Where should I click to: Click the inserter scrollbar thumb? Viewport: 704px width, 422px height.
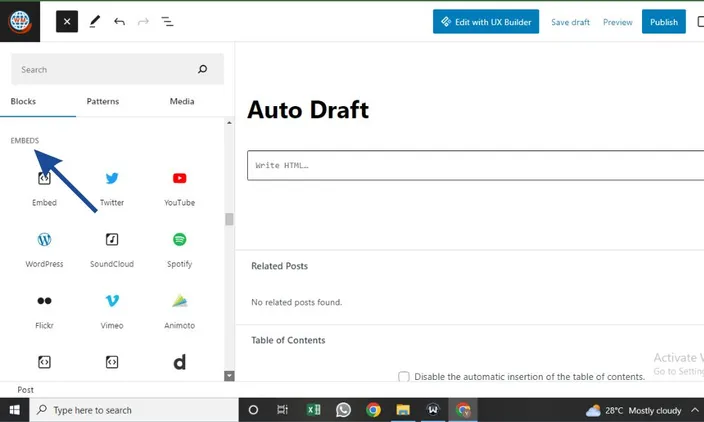229,219
